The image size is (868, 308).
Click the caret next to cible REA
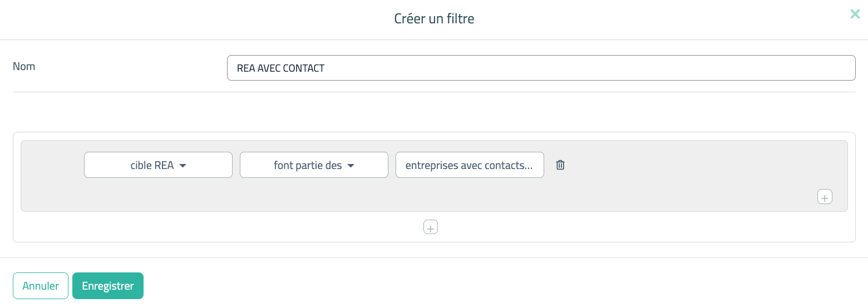click(183, 166)
